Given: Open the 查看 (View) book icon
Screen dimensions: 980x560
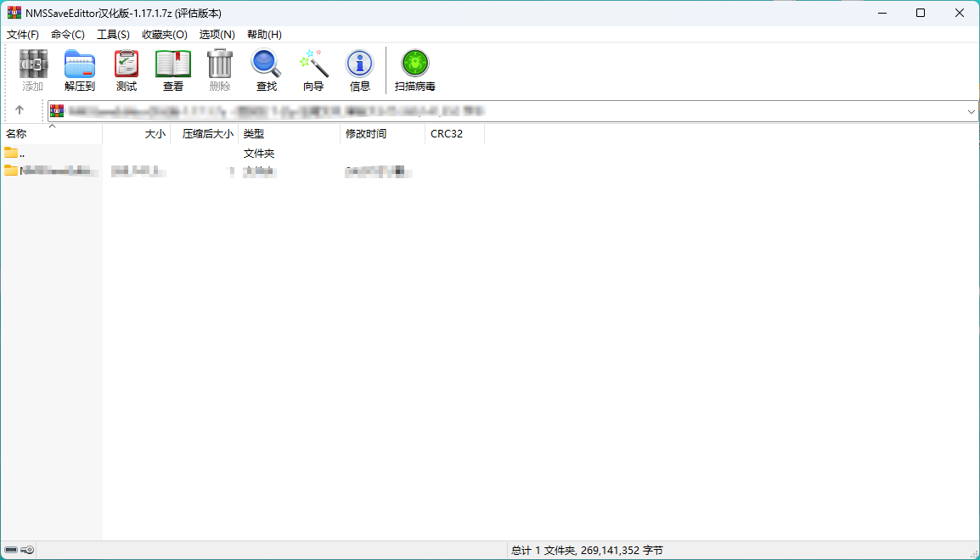Looking at the screenshot, I should tap(173, 70).
